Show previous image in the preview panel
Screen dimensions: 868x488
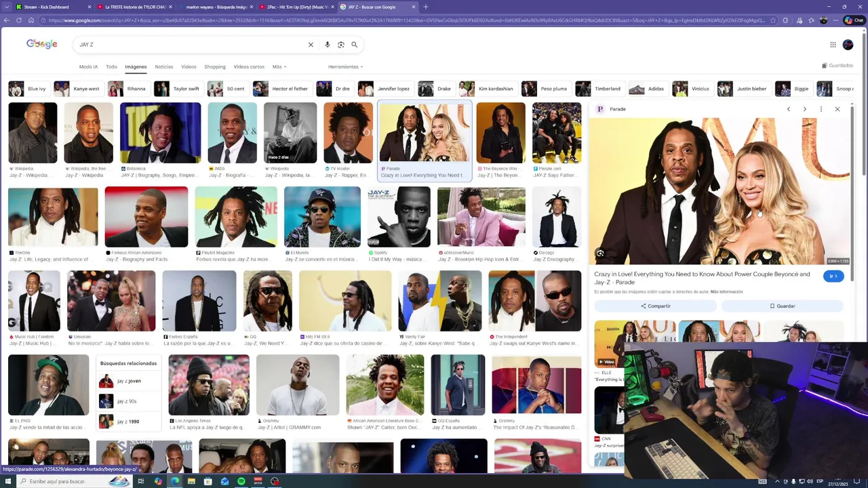(x=788, y=109)
